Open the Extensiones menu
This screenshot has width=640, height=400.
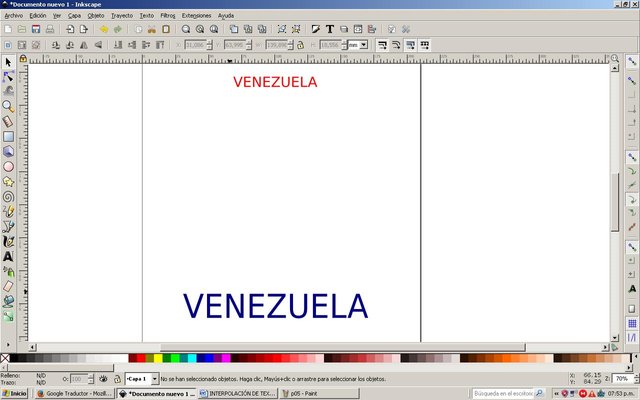pyautogui.click(x=196, y=16)
